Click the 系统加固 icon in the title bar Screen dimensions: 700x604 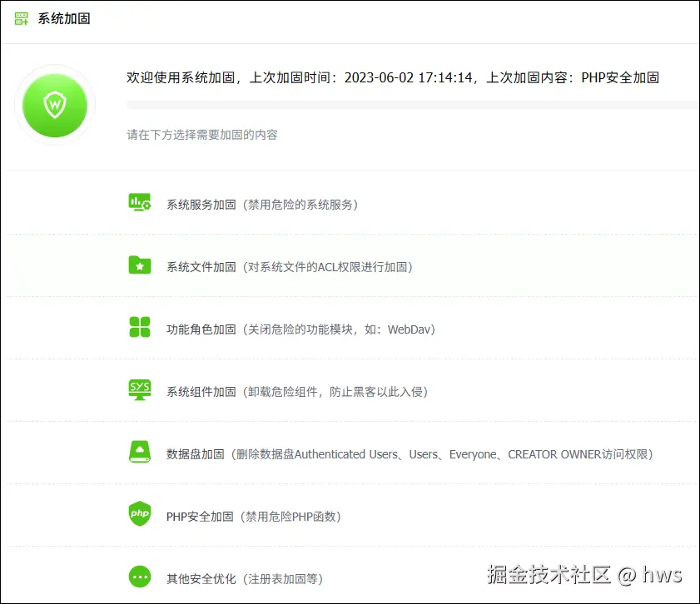coord(21,17)
